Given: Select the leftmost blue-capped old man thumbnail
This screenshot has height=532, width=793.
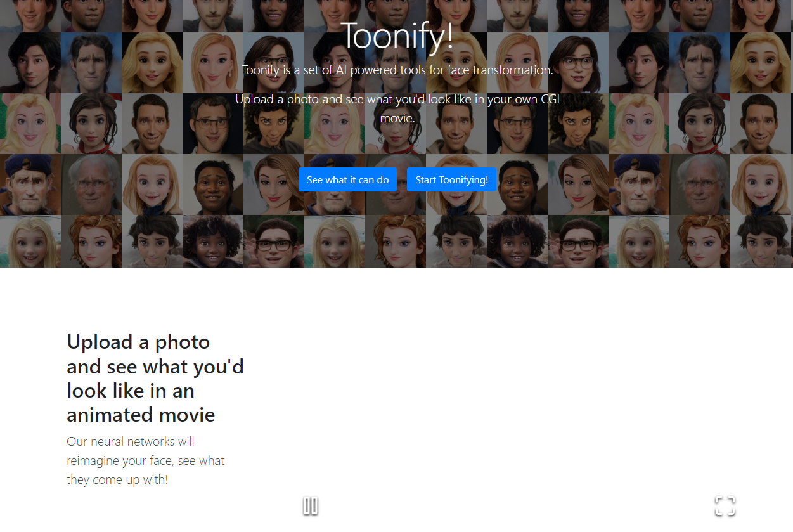Looking at the screenshot, I should 30,185.
